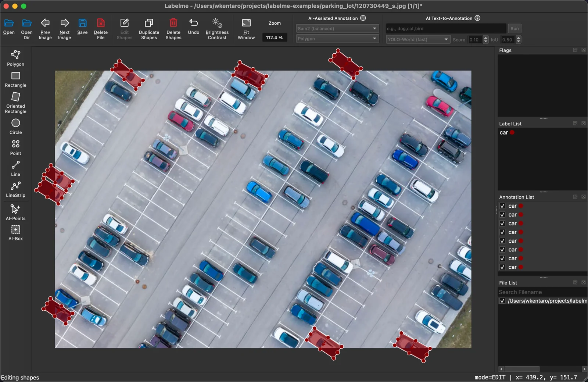This screenshot has width=588, height=382.
Task: Click the Delete Shapes trash icon
Action: click(173, 23)
